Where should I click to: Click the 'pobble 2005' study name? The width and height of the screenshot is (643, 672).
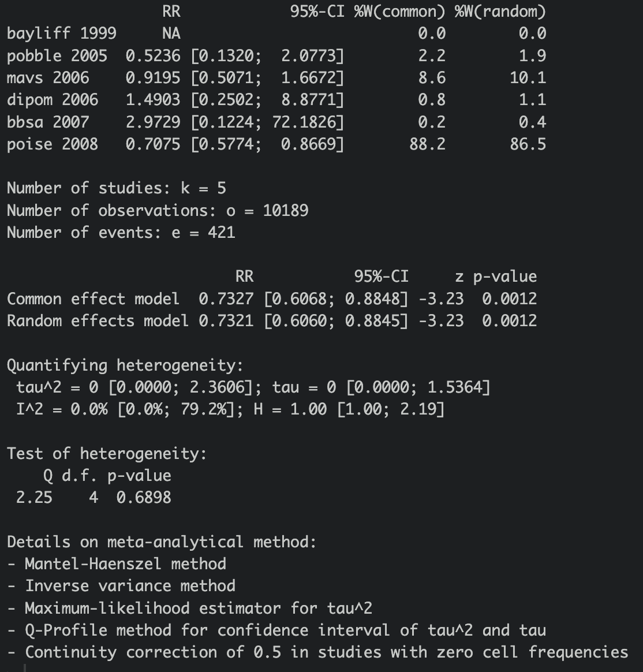[x=57, y=56]
